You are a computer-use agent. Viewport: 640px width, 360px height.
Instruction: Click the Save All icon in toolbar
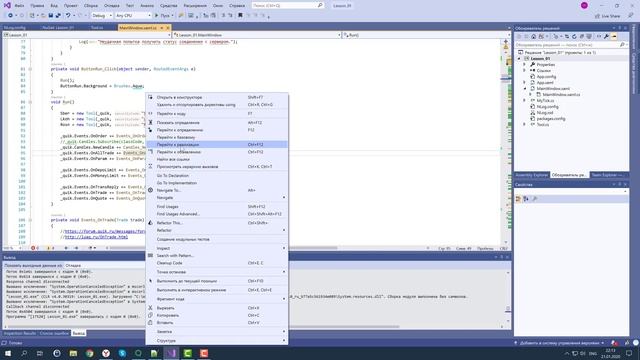coord(58,16)
